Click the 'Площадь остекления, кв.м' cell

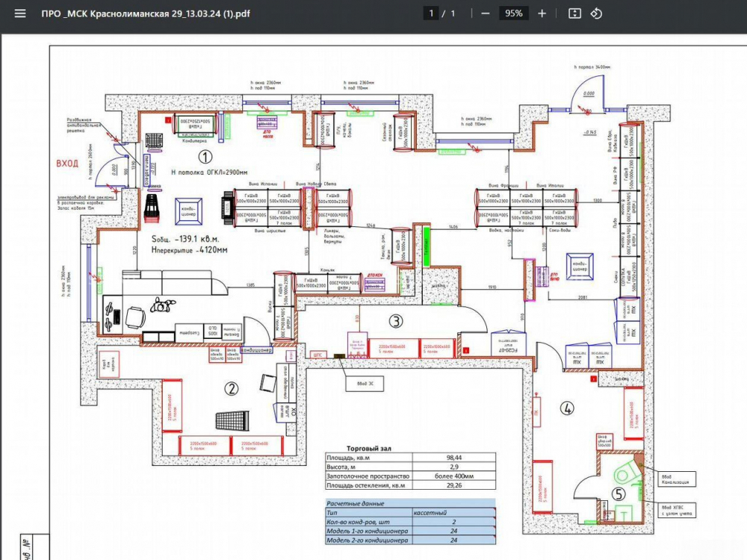coord(369,485)
